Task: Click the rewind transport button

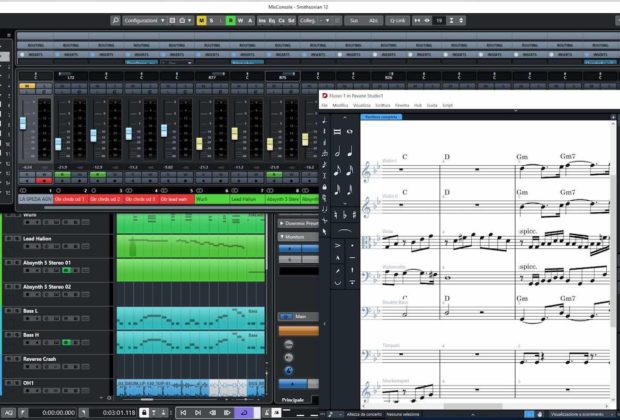Action: pyautogui.click(x=213, y=413)
